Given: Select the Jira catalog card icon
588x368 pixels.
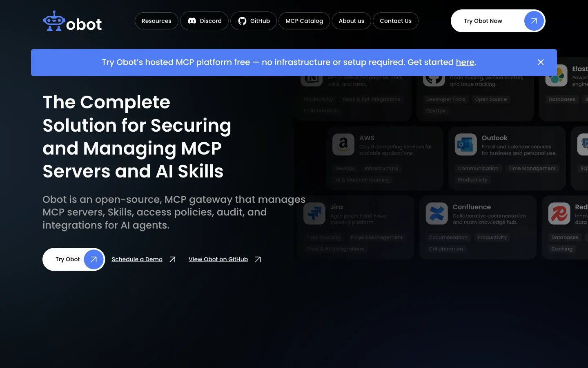Looking at the screenshot, I should coord(314,213).
